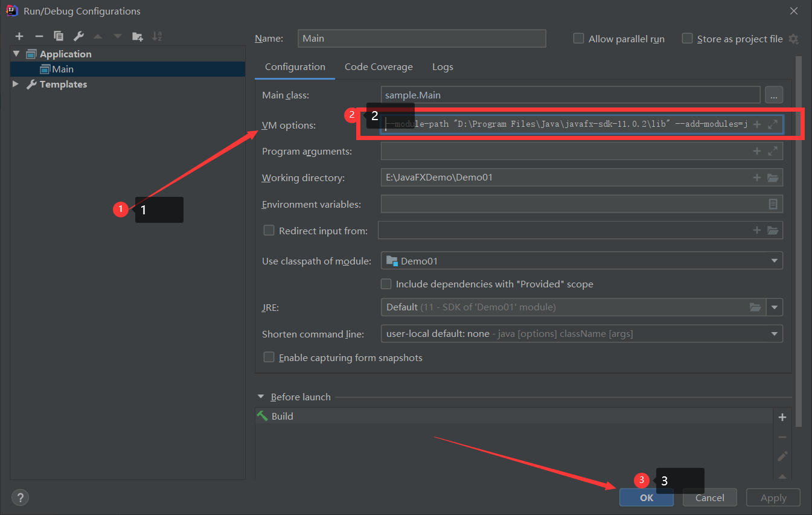
Task: Browse JRE folder icon
Action: click(755, 307)
